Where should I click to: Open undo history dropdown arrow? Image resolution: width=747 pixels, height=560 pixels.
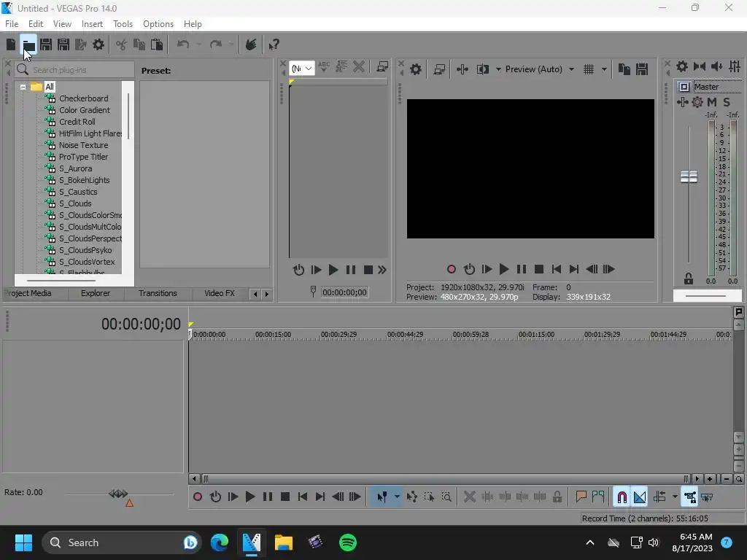[198, 44]
